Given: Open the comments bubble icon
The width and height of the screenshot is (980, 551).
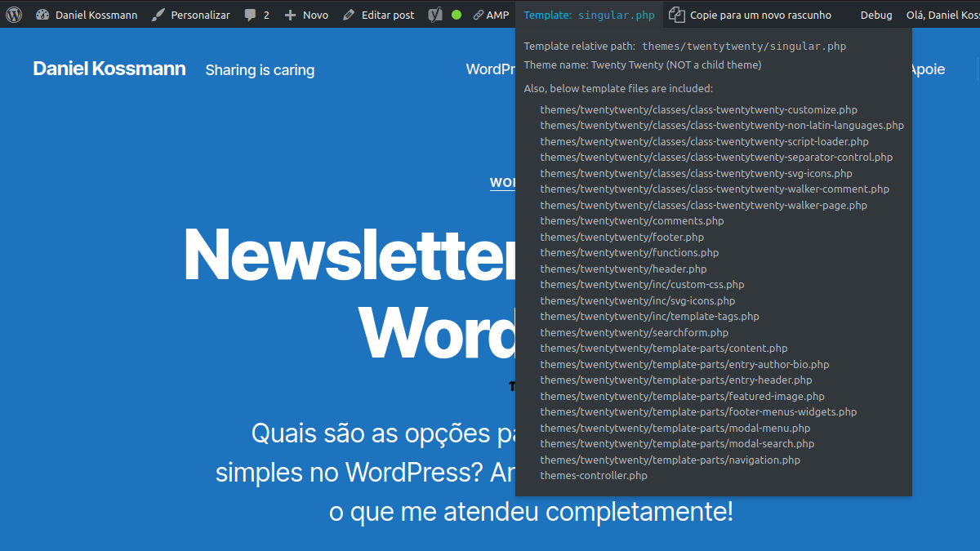Looking at the screenshot, I should (251, 15).
